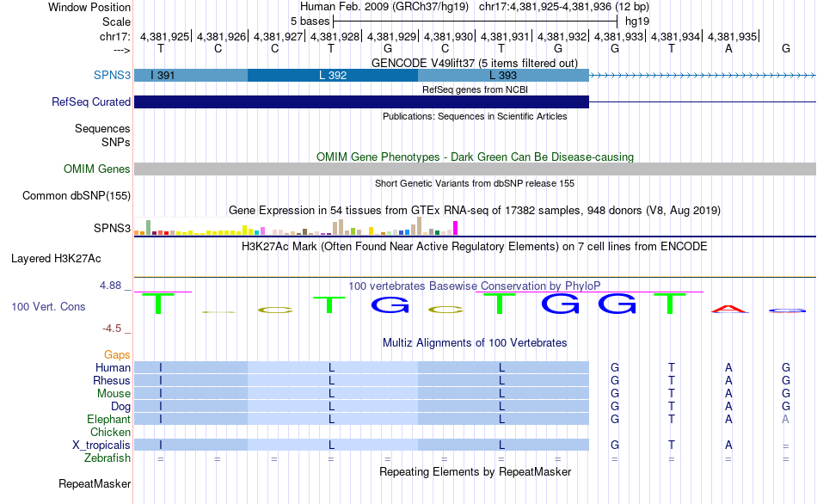
Task: Click the SPNS3 intron arrows line
Action: pyautogui.click(x=703, y=76)
